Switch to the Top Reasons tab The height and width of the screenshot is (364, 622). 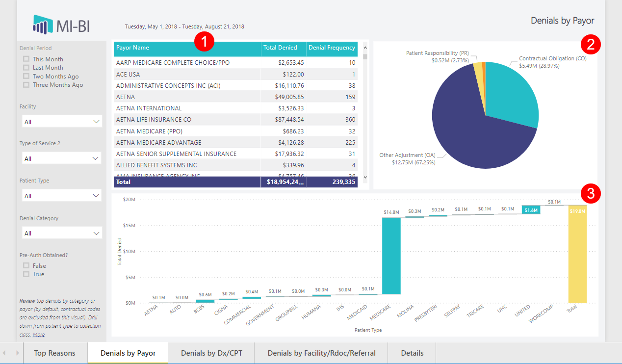pyautogui.click(x=55, y=353)
